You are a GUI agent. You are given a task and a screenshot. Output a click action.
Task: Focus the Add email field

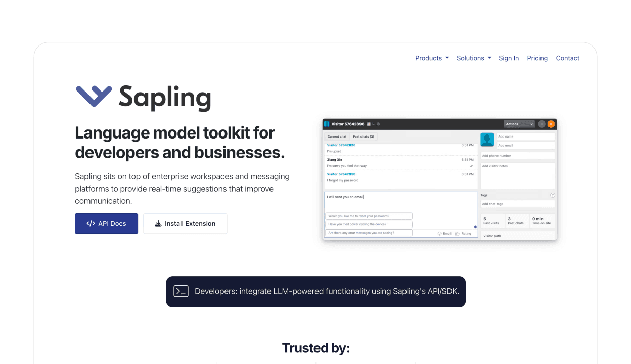click(525, 146)
